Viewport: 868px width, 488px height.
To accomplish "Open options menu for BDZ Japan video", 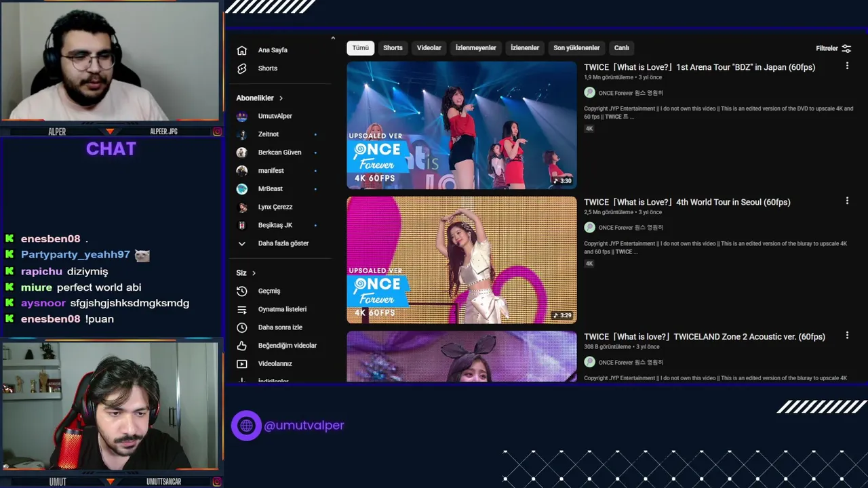I will 847,66.
